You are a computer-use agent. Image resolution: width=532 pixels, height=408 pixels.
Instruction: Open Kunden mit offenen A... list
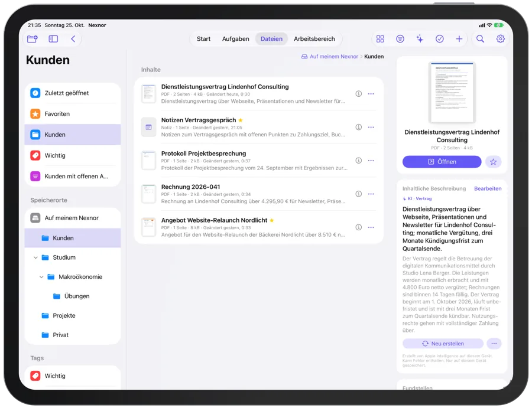73,176
